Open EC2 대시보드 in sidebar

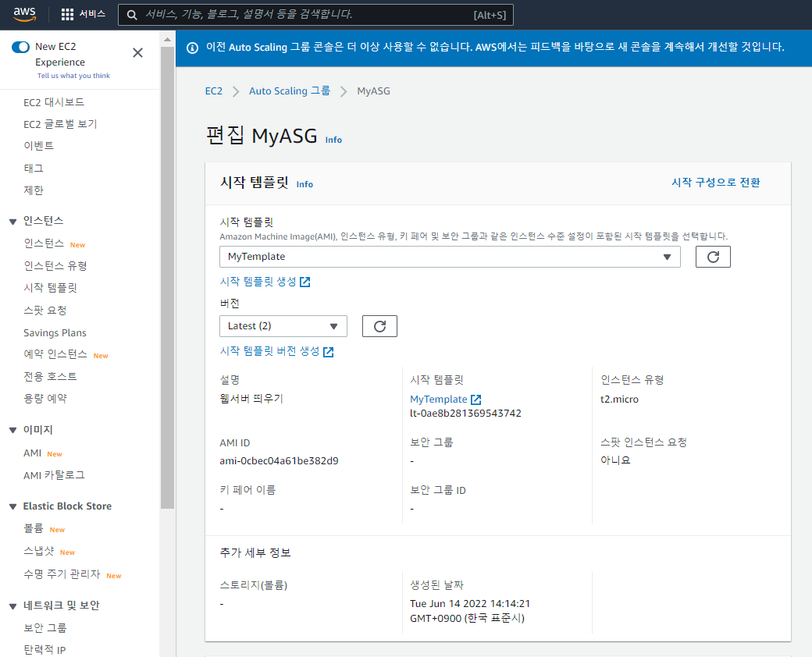[x=54, y=102]
